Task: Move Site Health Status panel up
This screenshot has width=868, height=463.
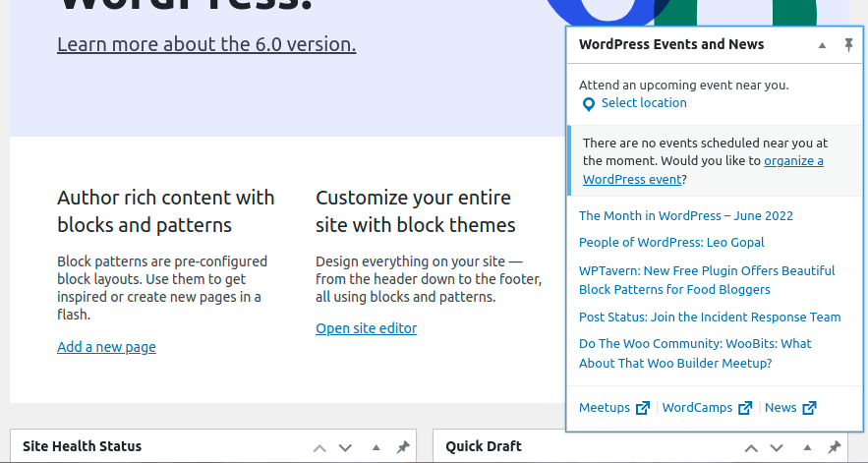Action: click(x=319, y=447)
